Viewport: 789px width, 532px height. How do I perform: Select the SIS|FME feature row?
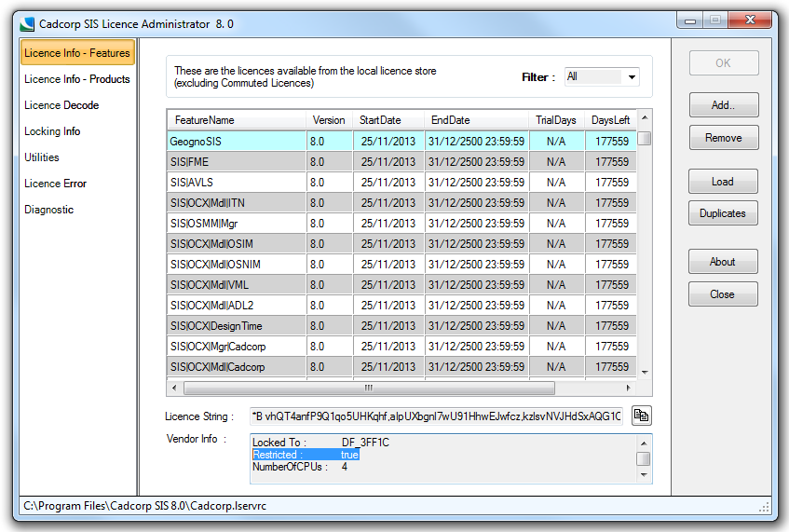click(401, 162)
